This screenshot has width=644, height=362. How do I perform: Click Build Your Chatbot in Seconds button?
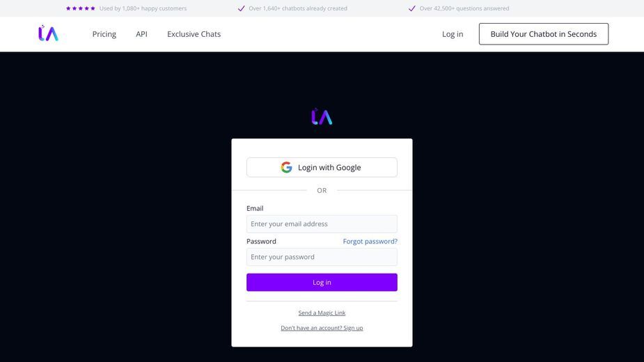click(543, 34)
